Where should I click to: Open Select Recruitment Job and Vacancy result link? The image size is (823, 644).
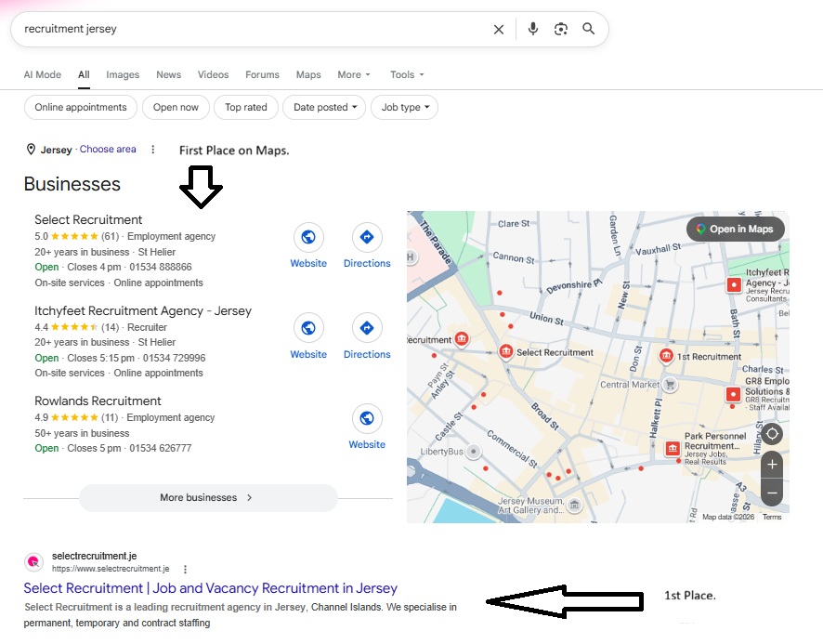point(211,588)
